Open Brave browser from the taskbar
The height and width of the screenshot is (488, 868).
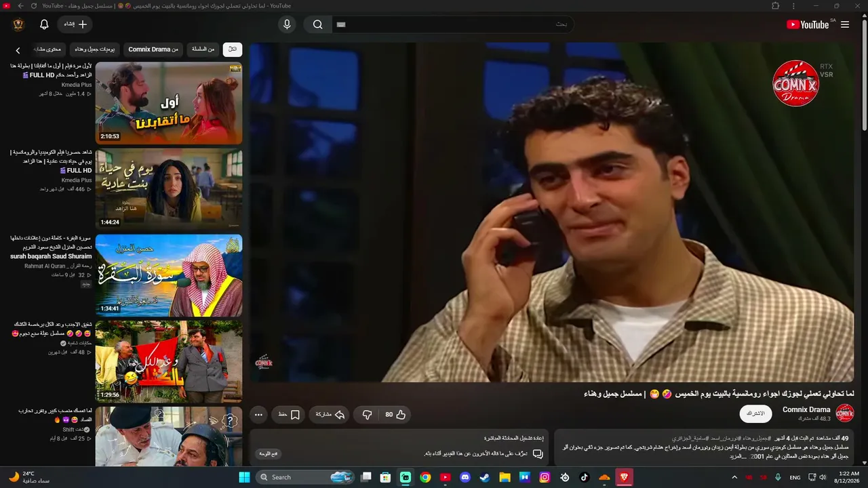pyautogui.click(x=624, y=477)
